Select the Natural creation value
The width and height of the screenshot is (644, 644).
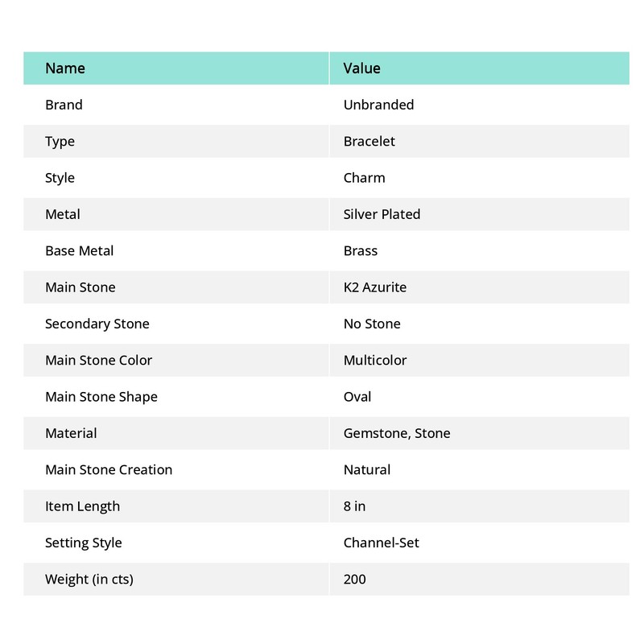click(x=367, y=470)
